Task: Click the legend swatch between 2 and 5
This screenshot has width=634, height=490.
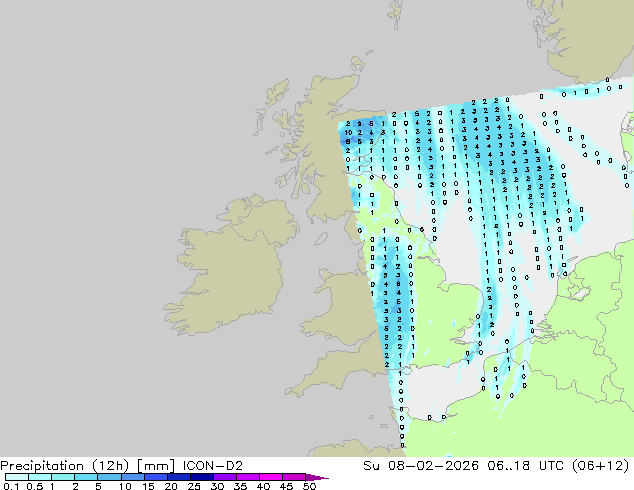Action: (86, 477)
